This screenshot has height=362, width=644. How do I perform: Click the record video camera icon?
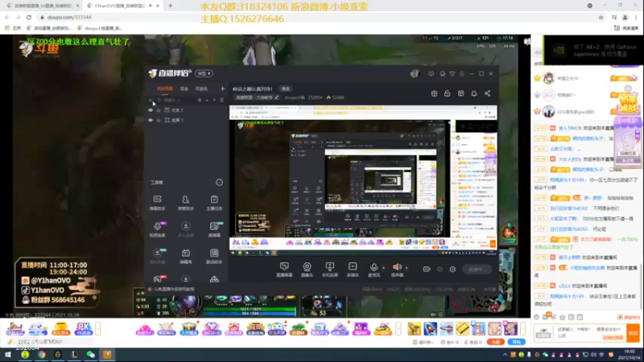(427, 269)
